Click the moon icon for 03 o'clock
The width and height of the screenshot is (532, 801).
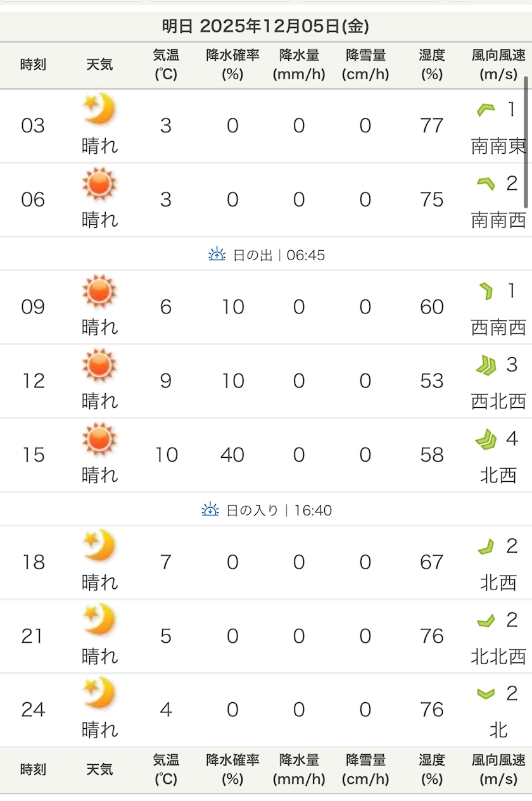[x=99, y=109]
